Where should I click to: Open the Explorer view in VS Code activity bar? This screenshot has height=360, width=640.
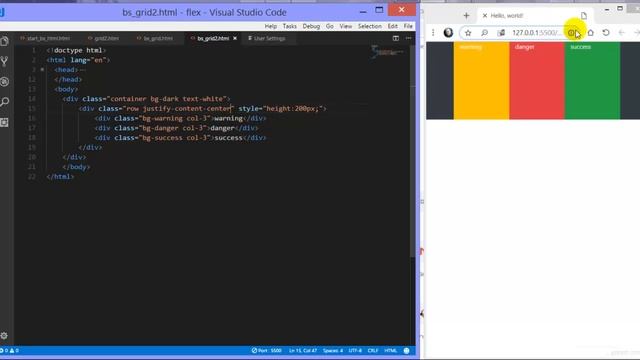tap(4, 41)
